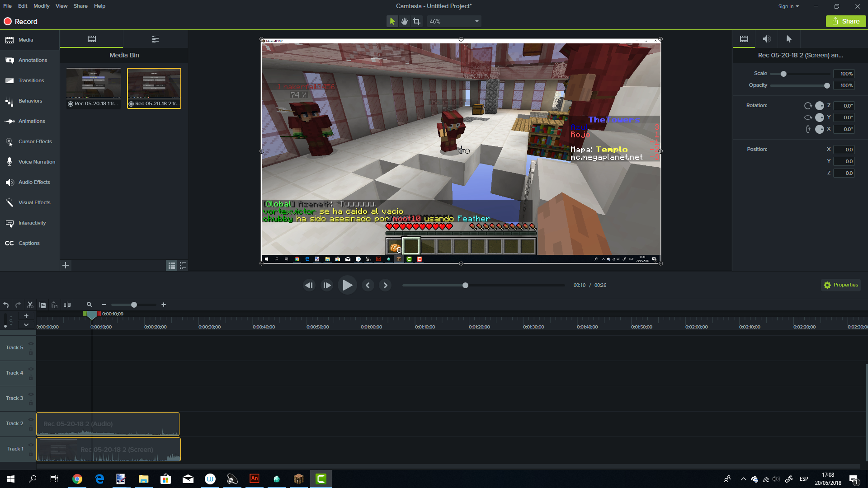
Task: Open the Annotations panel
Action: tap(29, 60)
